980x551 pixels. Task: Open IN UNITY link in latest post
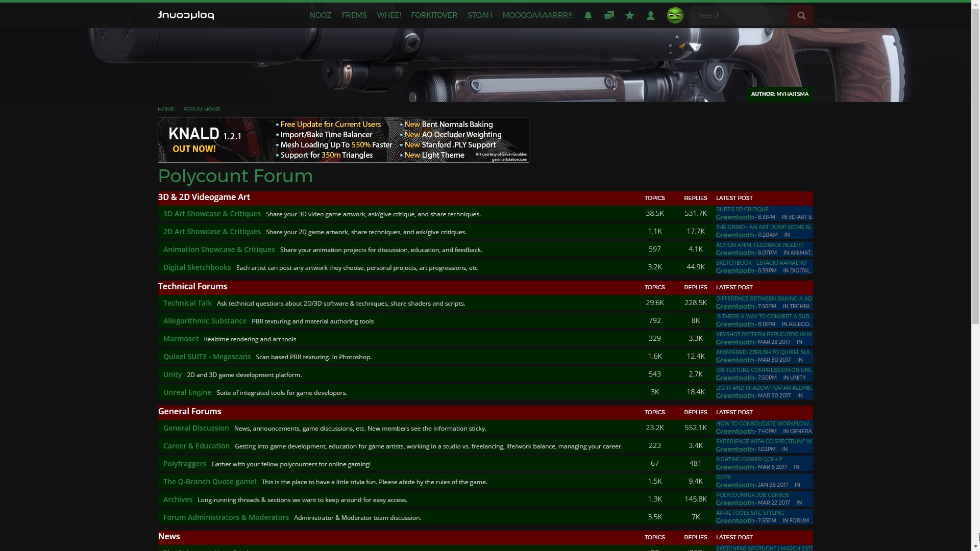click(x=794, y=378)
